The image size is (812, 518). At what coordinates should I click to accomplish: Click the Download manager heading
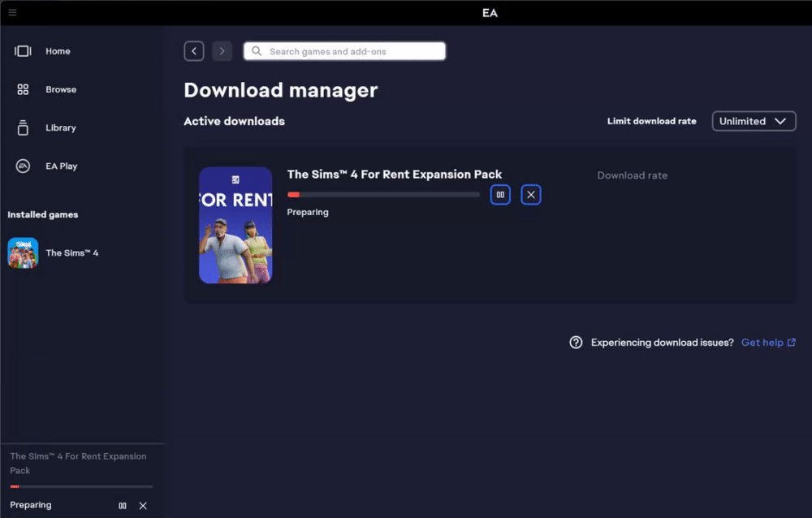point(281,90)
